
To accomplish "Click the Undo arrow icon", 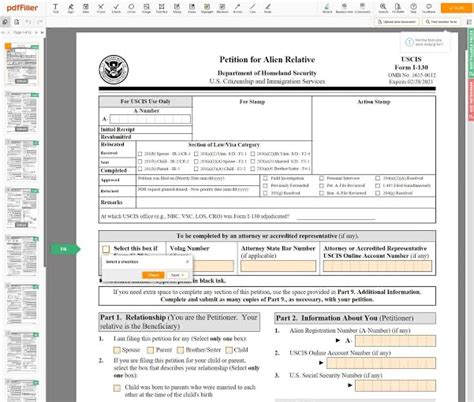I will [28, 22].
